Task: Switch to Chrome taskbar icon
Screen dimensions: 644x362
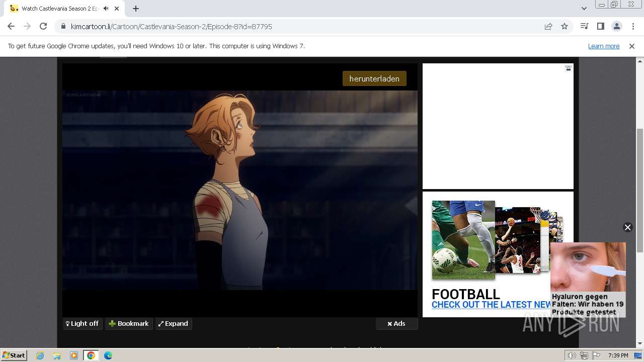Action: click(91, 355)
